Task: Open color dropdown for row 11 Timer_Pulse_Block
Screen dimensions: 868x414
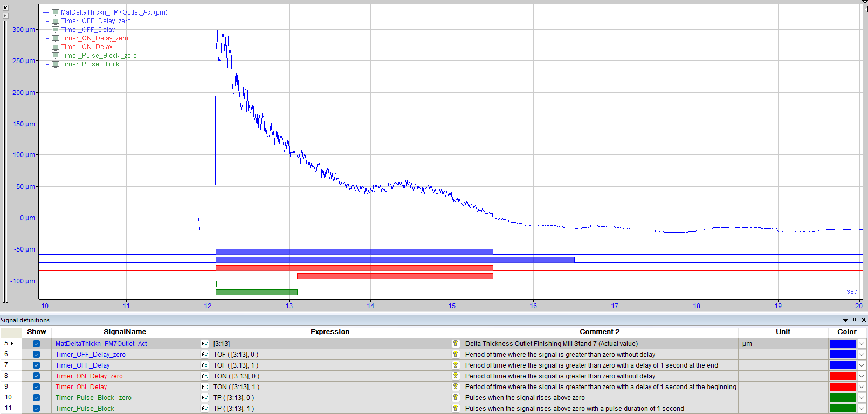Action: (862, 409)
